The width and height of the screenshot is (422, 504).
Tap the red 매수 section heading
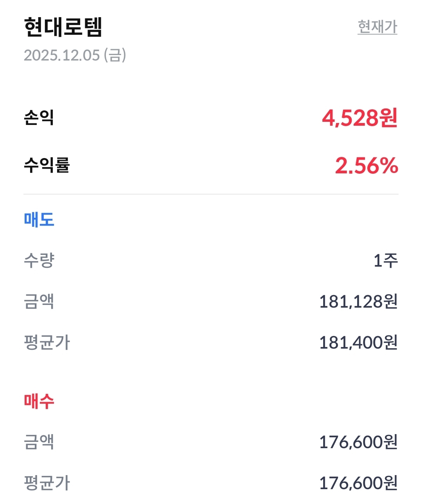tap(39, 401)
